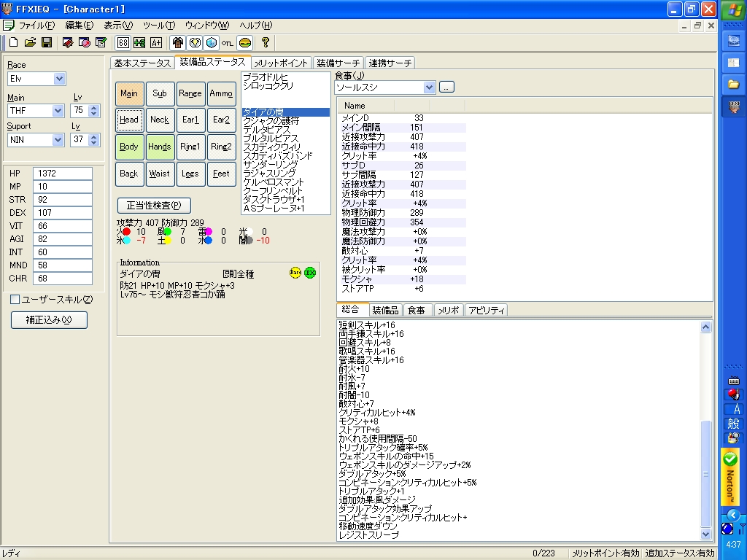747x560 pixels.
Task: Toggle the blue crystal toolbar icon
Action: point(211,42)
